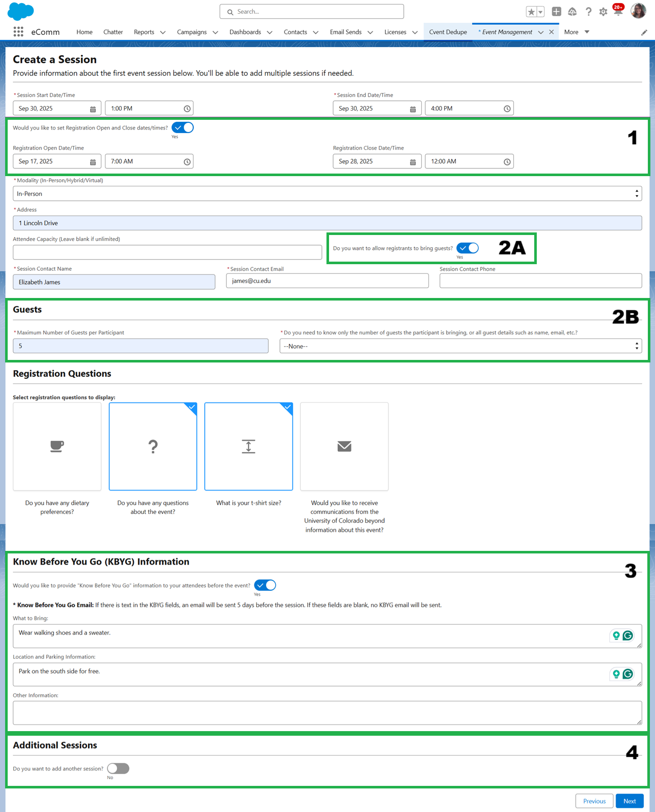Open Registration Close time clock picker
The width and height of the screenshot is (655, 812).
[x=507, y=162]
